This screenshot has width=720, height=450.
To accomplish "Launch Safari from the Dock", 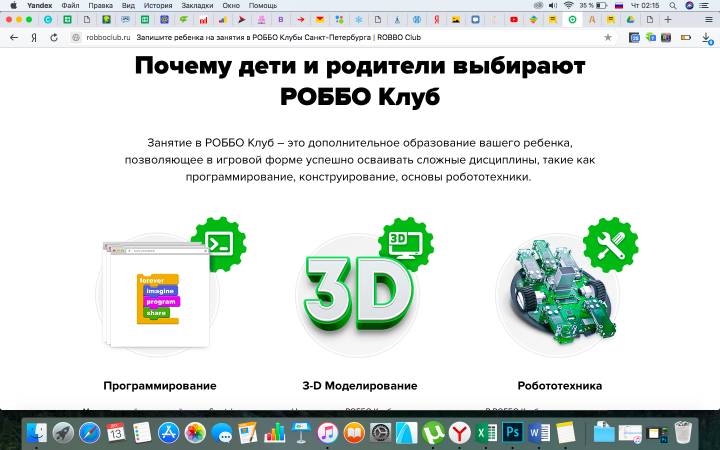I will 90,433.
